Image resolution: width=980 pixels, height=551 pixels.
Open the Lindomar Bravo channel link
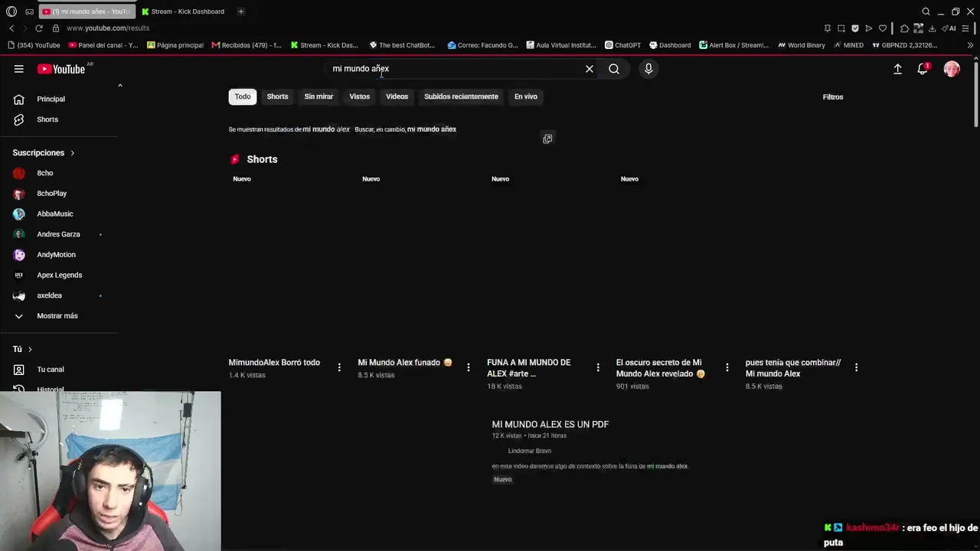530,451
